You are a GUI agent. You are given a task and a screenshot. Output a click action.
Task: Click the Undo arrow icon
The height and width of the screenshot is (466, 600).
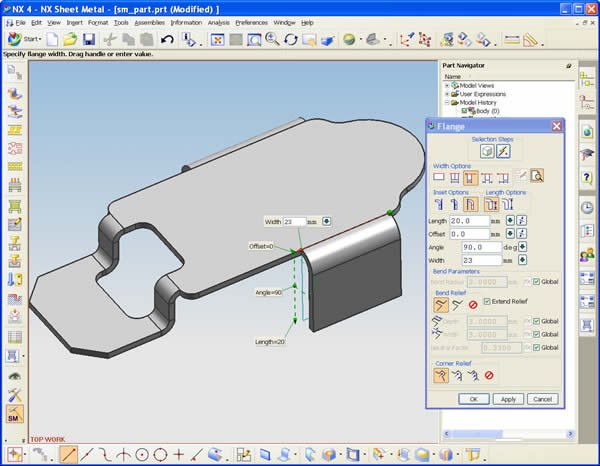[x=167, y=40]
